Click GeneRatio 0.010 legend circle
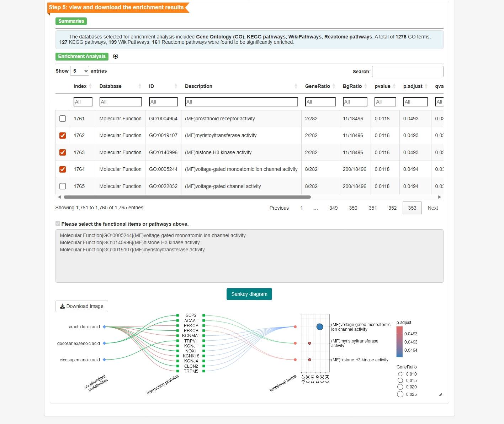Image resolution: width=504 pixels, height=424 pixels. [400, 374]
